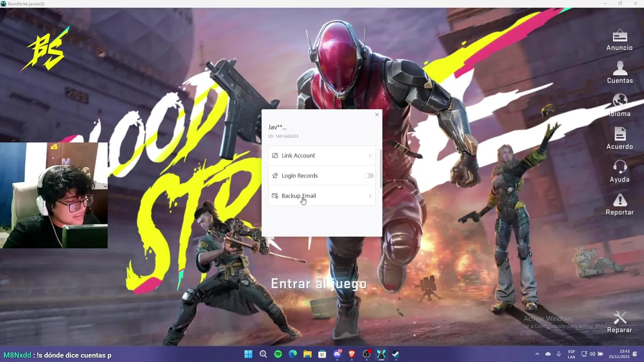Image resolution: width=644 pixels, height=362 pixels.
Task: Click the Reportar warning triangle icon
Action: tap(620, 200)
